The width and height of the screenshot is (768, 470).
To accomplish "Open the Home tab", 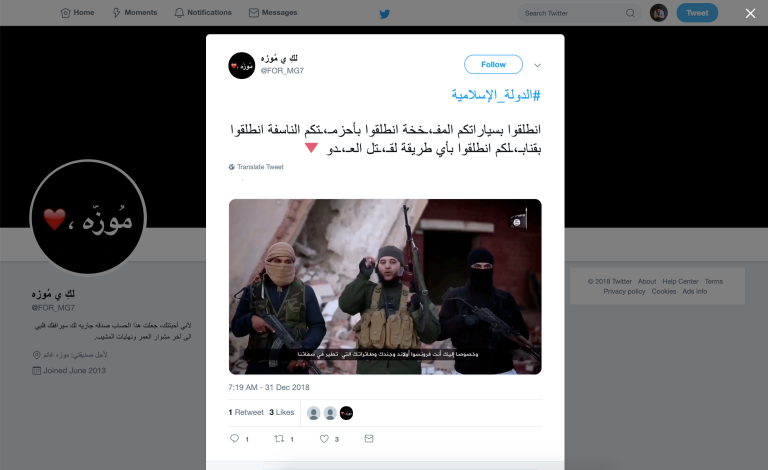I will coord(77,13).
